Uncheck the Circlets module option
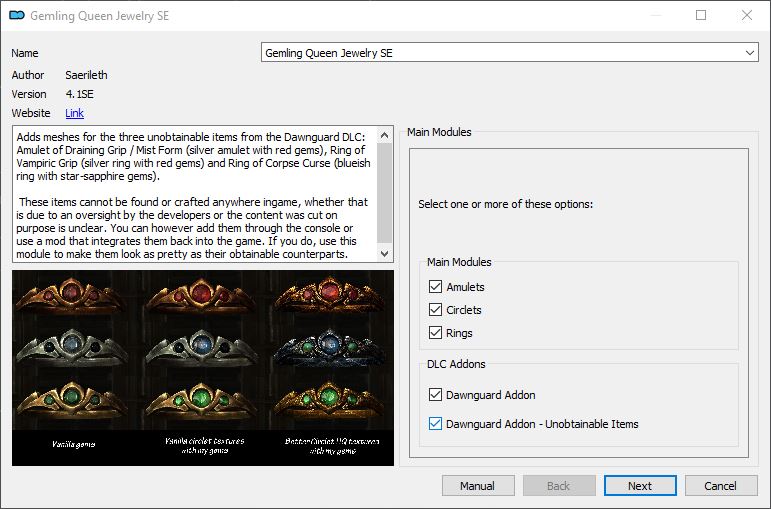 tap(435, 310)
